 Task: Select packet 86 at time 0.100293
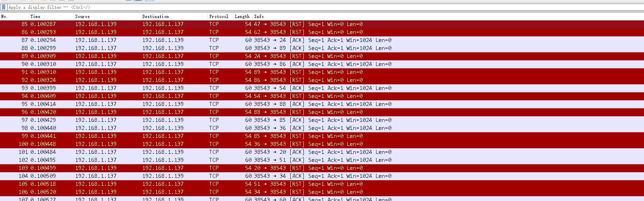(322, 32)
